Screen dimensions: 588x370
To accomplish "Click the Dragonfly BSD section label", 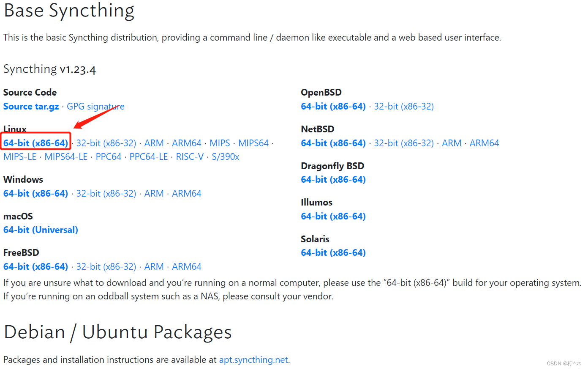I will click(332, 166).
